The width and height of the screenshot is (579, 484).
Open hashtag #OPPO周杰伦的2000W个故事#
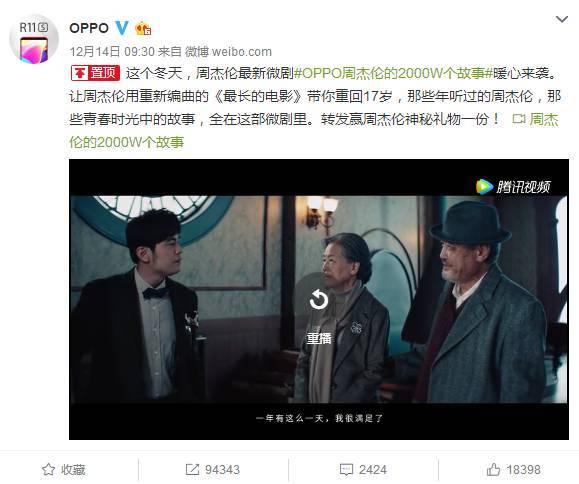(x=393, y=73)
